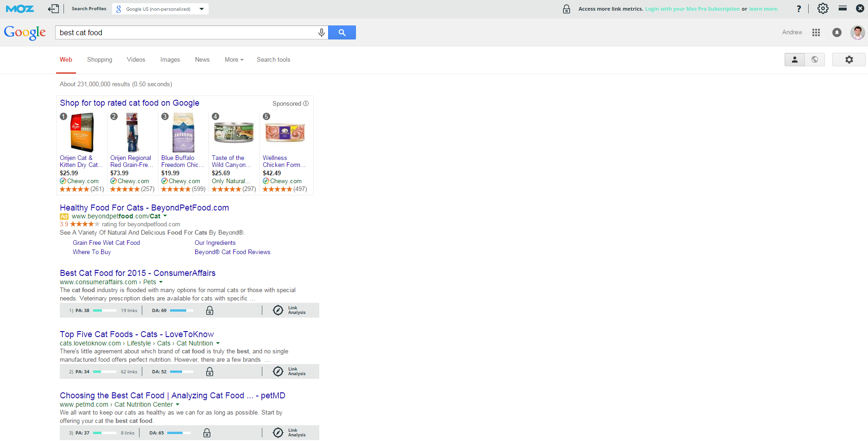Viewport: 868px width, 441px height.
Task: Open Best Cat Food for 2015 ConsumerAffairs result
Action: pos(138,273)
